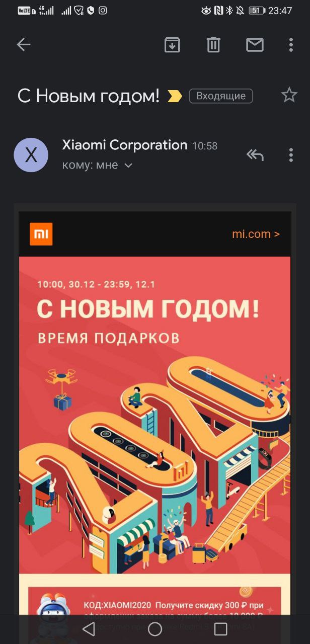310x644 pixels.
Task: Click the orange Mi logo
Action: [x=41, y=234]
